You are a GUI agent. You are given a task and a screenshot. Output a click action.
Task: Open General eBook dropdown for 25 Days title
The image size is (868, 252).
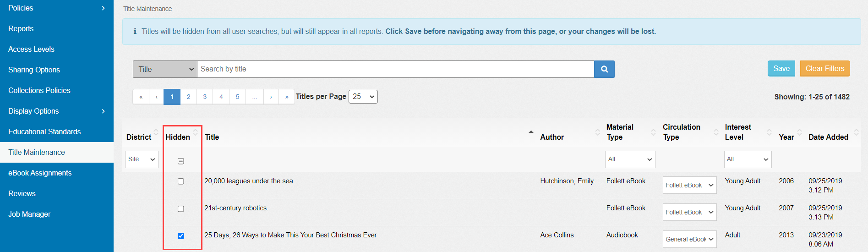tap(689, 239)
